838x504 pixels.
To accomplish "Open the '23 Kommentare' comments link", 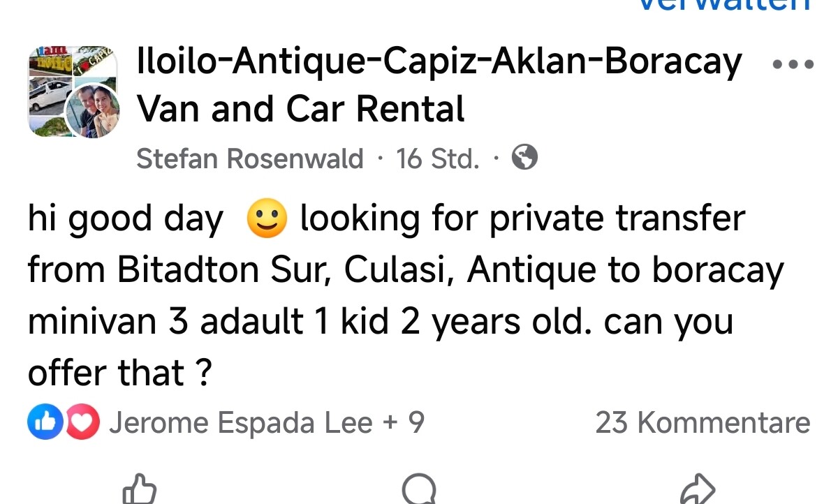I will [702, 423].
